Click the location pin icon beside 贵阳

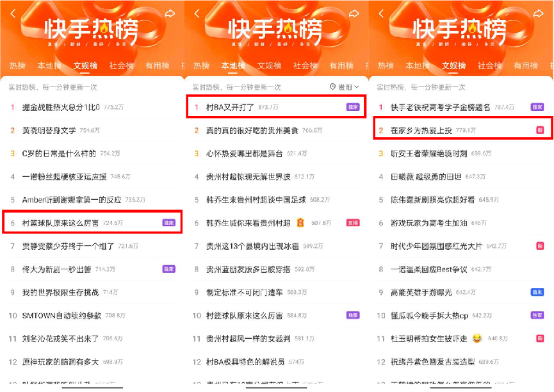pos(332,86)
